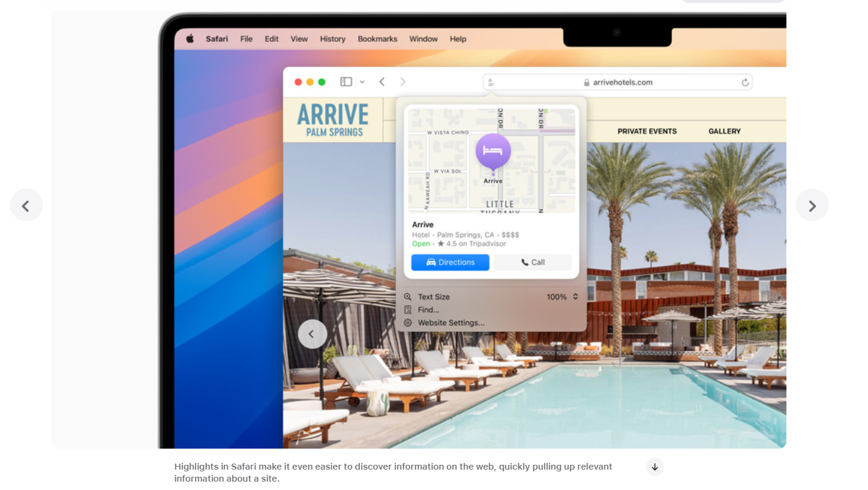Open the Help menu
Screen dimensions: 868x490
(458, 39)
